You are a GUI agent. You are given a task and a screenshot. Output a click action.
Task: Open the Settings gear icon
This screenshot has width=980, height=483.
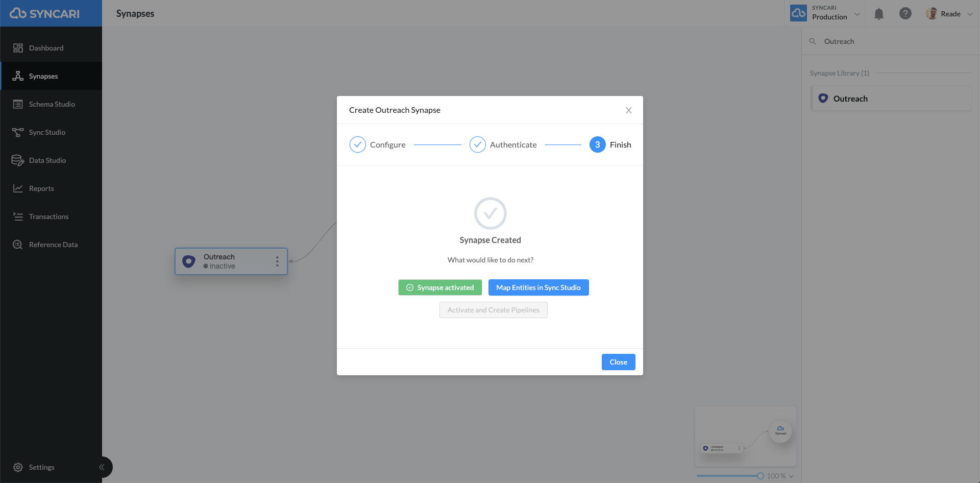click(18, 467)
